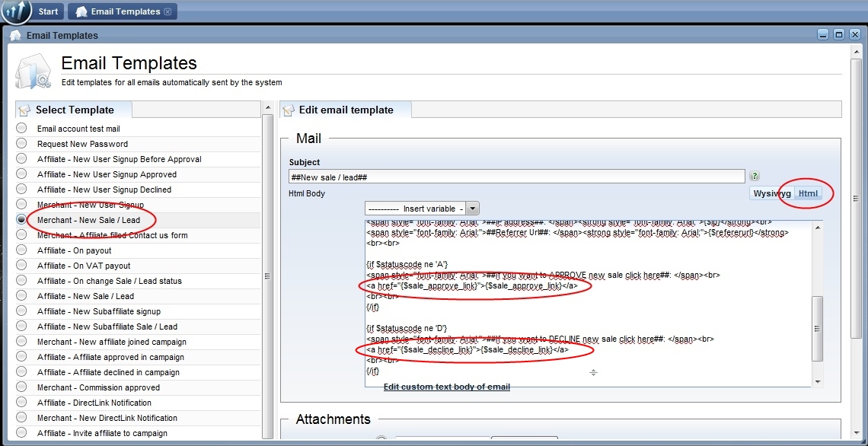Click into the Subject input field
Screen dimensions: 868x446
pos(516,177)
